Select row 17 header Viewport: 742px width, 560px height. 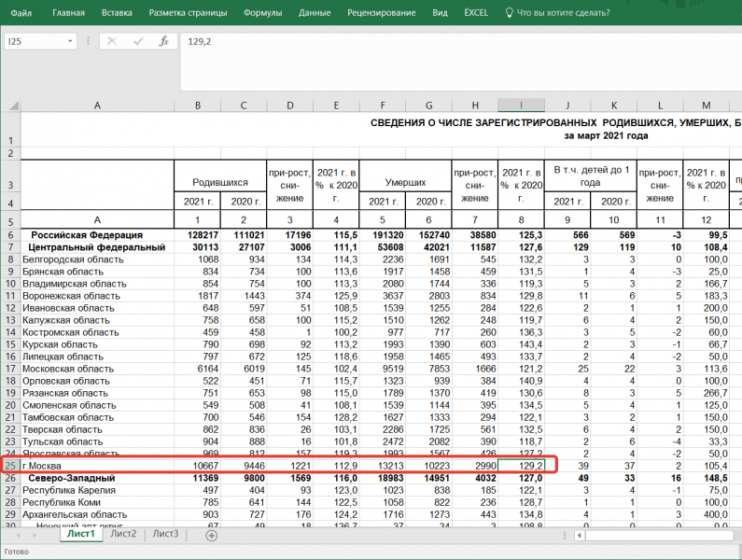click(x=10, y=369)
